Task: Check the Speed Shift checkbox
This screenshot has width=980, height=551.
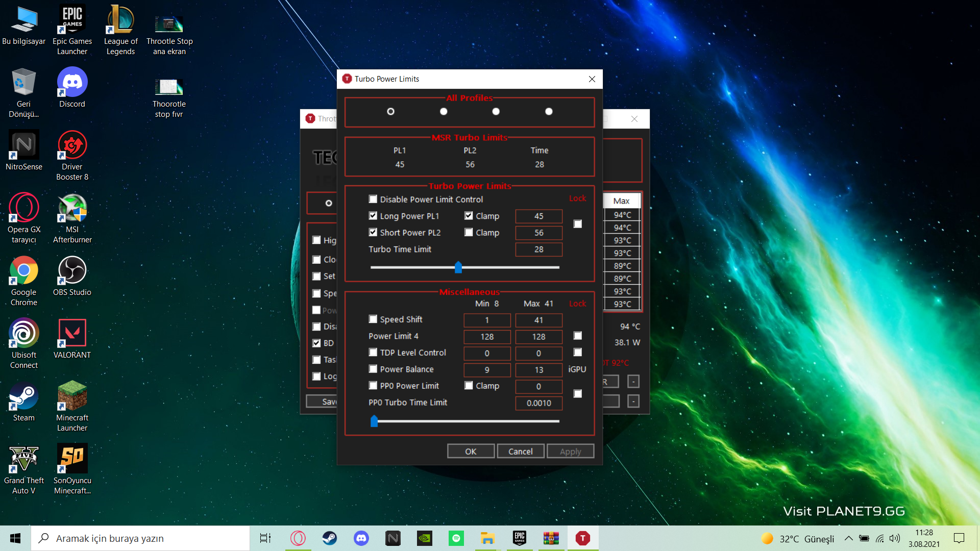Action: click(373, 319)
